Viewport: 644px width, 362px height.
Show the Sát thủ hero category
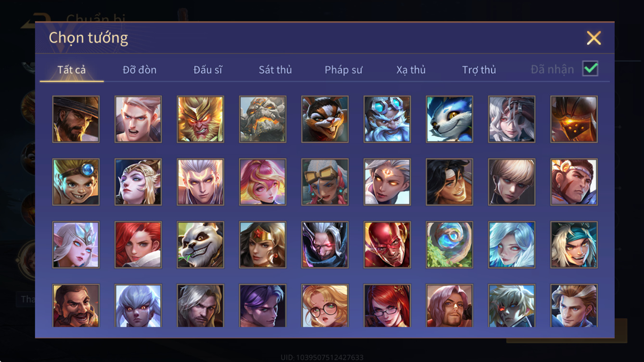pos(275,70)
